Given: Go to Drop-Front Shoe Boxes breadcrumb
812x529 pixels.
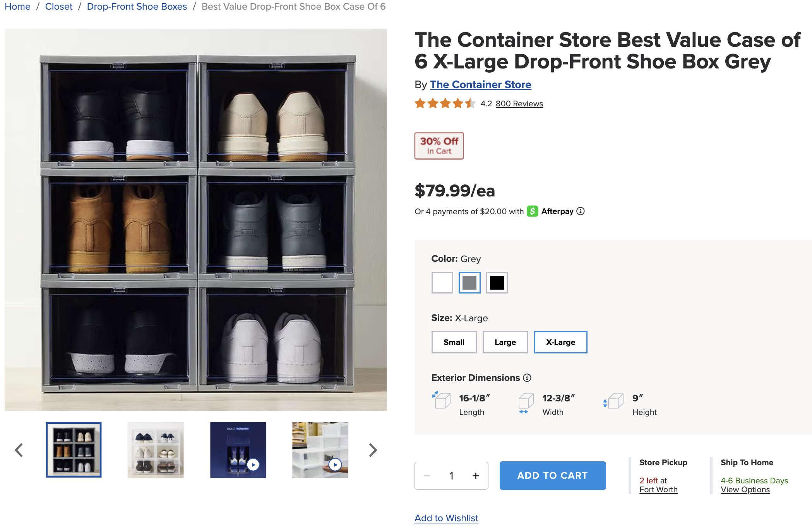Looking at the screenshot, I should pyautogui.click(x=137, y=7).
